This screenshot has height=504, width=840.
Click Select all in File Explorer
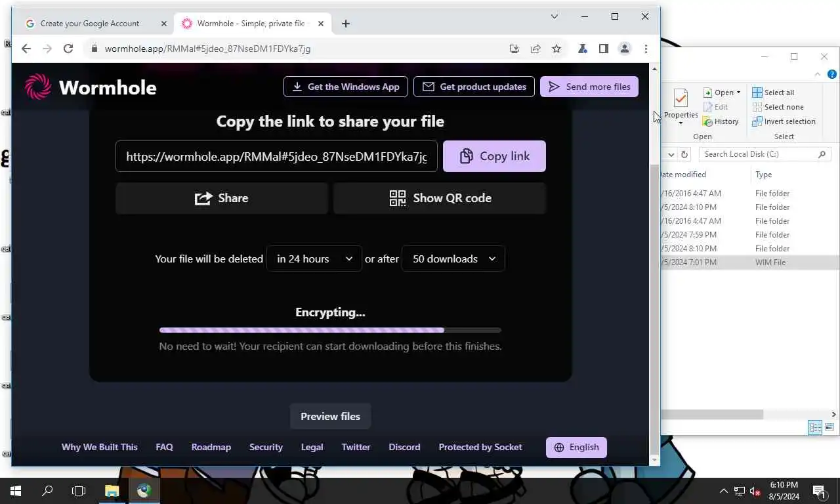pos(773,93)
